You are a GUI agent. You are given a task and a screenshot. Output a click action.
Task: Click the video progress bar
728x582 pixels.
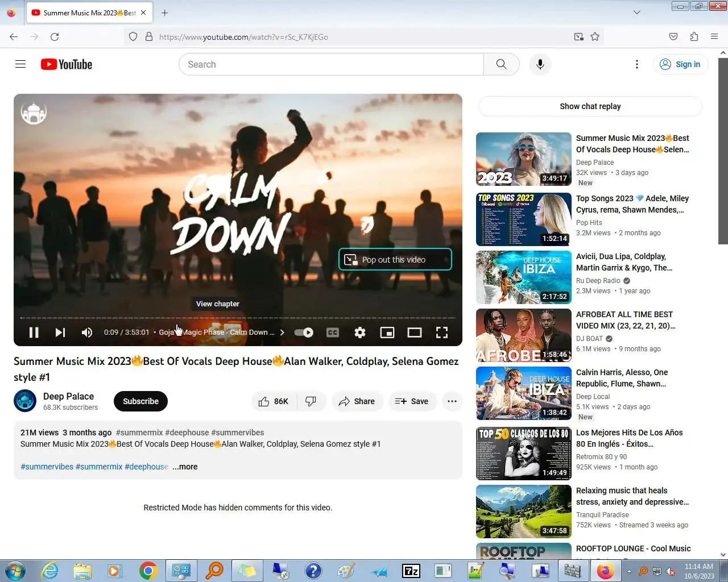pyautogui.click(x=238, y=318)
